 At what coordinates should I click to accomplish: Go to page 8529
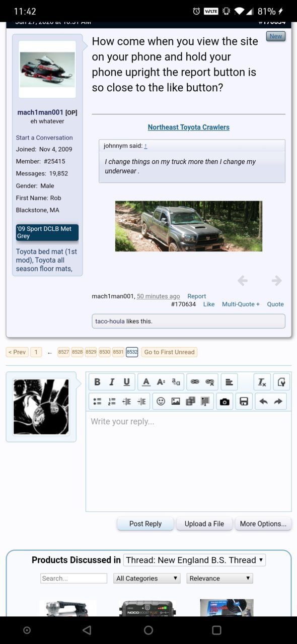pyautogui.click(x=91, y=352)
